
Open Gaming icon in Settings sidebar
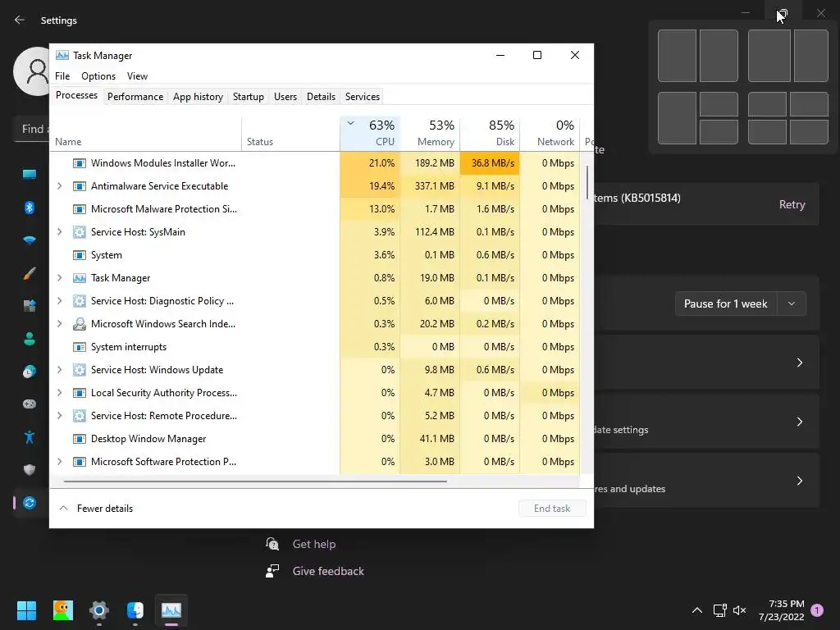[x=30, y=404]
